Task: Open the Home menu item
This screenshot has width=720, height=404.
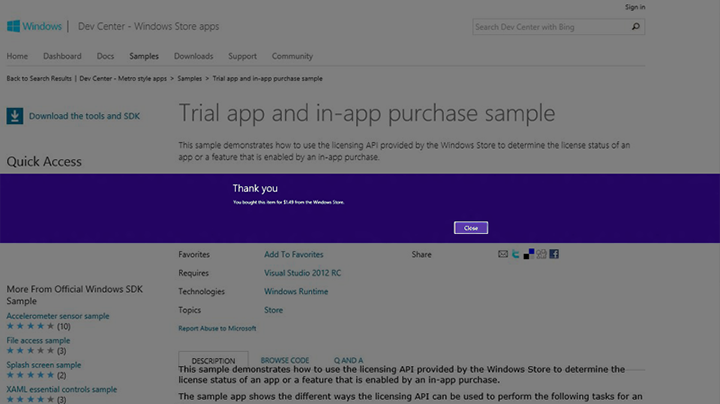Action: [17, 56]
